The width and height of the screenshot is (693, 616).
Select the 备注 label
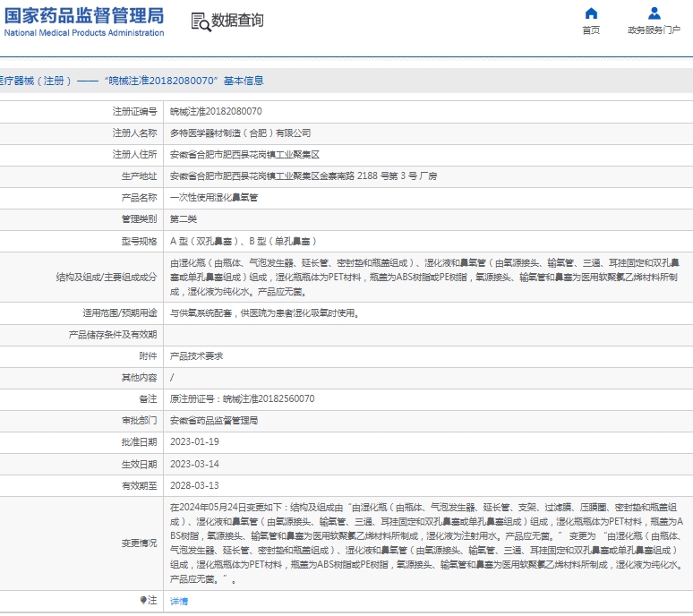[148, 399]
